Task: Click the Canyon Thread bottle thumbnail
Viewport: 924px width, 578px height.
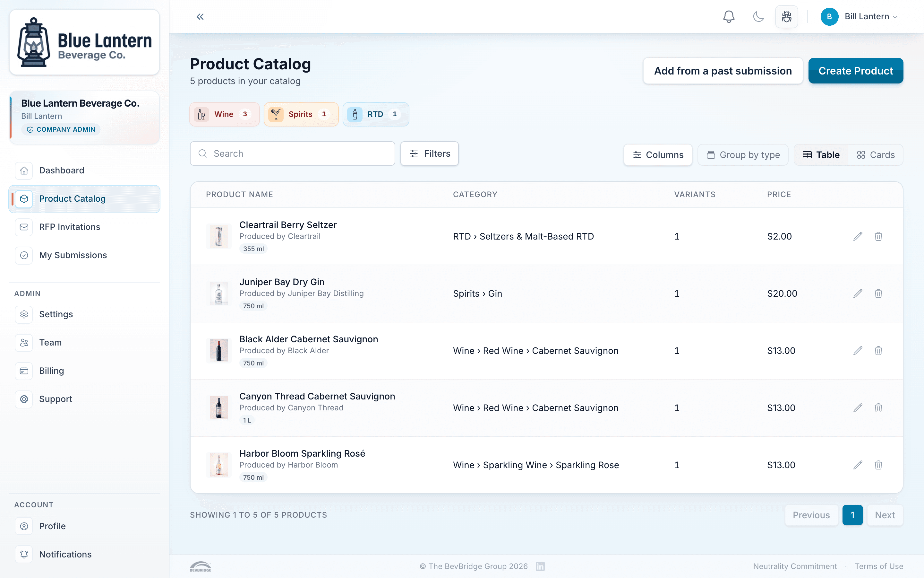Action: point(219,408)
